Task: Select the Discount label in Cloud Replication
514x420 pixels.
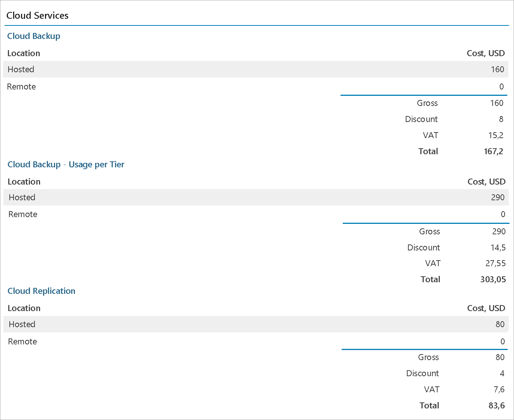Action: 422,373
